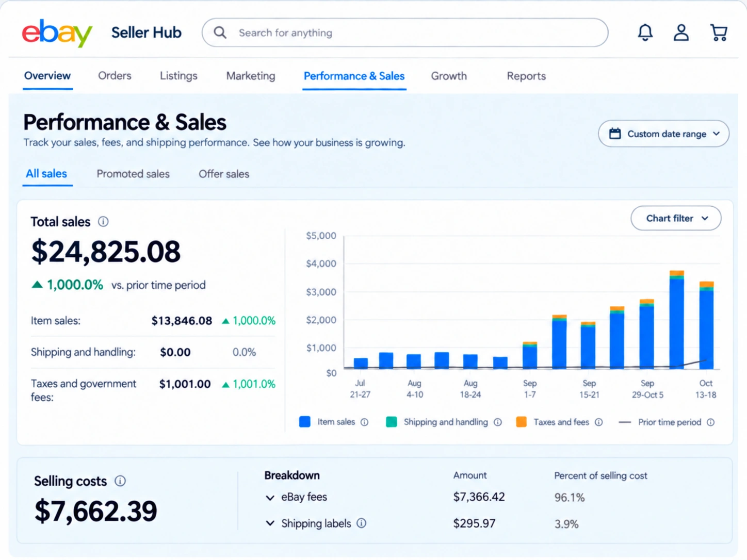Click the $1,001.00 taxes amount
Screen dimensions: 747x560
coord(185,384)
